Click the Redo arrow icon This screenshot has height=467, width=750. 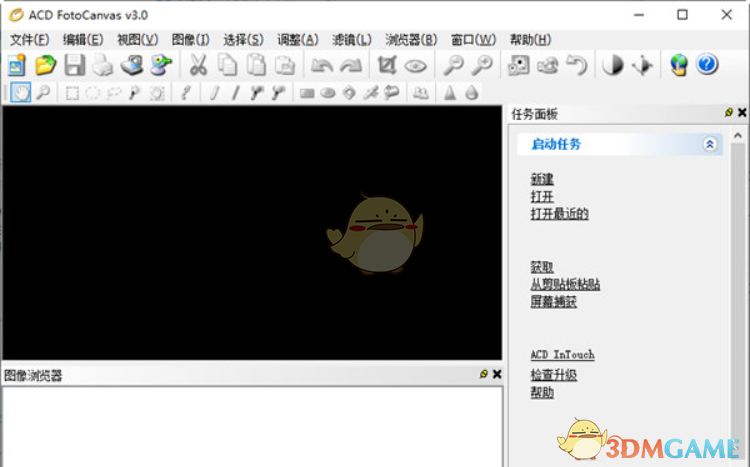pyautogui.click(x=351, y=65)
